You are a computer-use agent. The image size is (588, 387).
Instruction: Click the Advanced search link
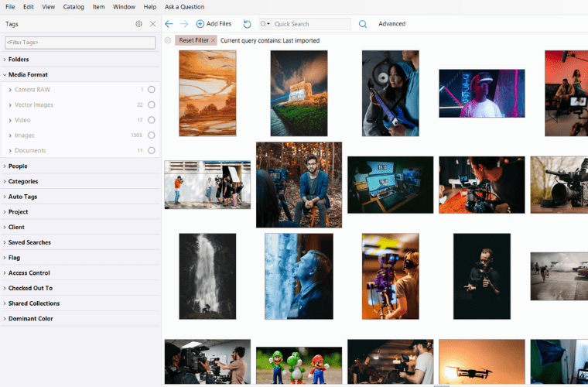(x=391, y=24)
